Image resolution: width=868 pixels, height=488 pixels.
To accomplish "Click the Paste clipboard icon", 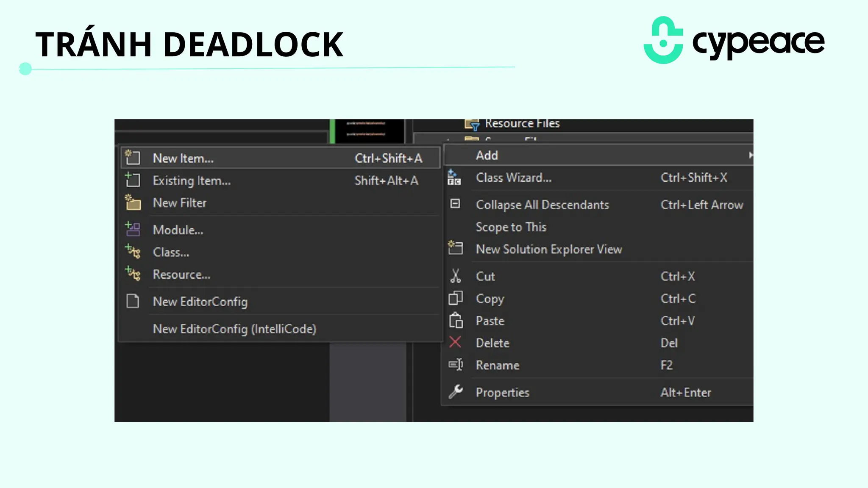I will coord(456,321).
